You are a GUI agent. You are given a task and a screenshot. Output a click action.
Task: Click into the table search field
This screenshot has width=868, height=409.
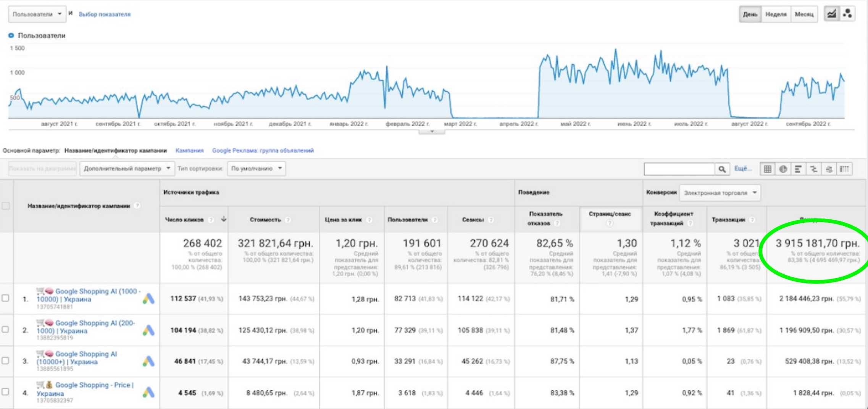[679, 169]
